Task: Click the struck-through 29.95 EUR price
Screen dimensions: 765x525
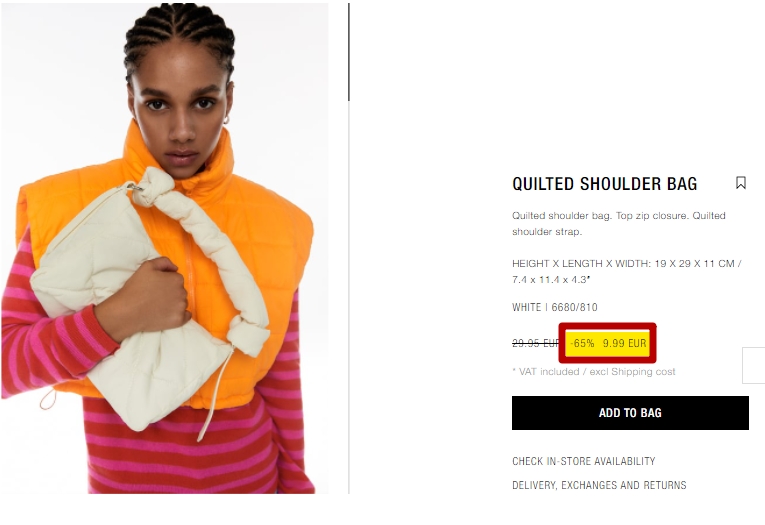Action: coord(536,343)
